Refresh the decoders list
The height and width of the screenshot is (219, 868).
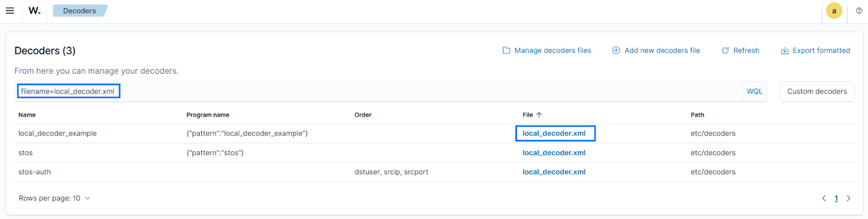pyautogui.click(x=740, y=50)
